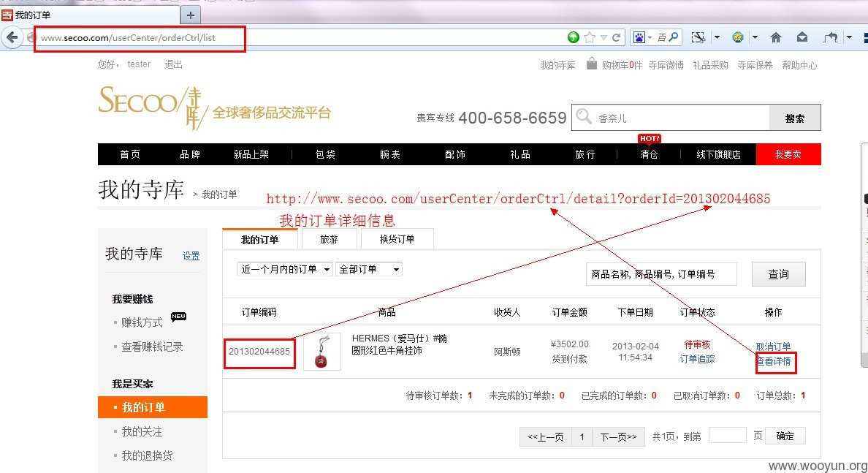Image resolution: width=868 pixels, height=473 pixels.
Task: Open the HERMES (爱马仕) product name link
Action: point(400,344)
